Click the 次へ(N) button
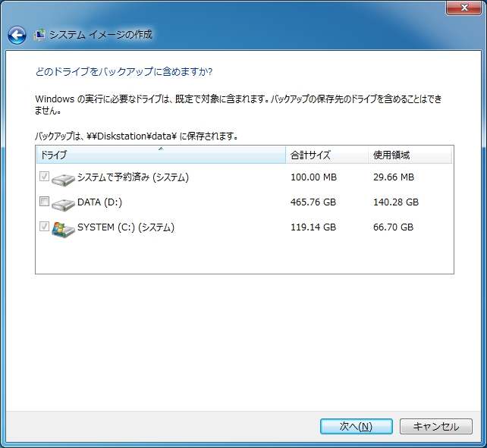Viewport: 487px width, 448px height. [x=357, y=426]
